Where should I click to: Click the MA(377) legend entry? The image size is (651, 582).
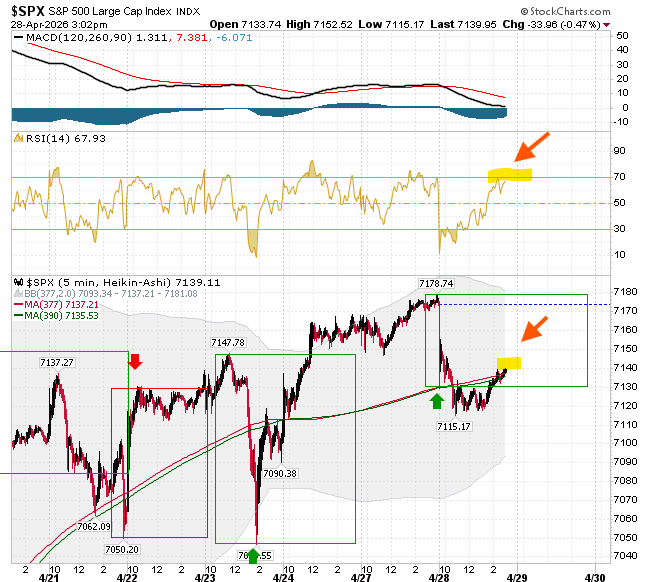click(x=56, y=305)
